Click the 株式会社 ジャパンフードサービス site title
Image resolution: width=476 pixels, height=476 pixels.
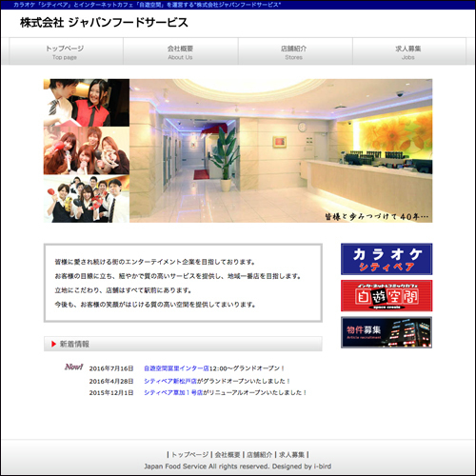pos(104,23)
